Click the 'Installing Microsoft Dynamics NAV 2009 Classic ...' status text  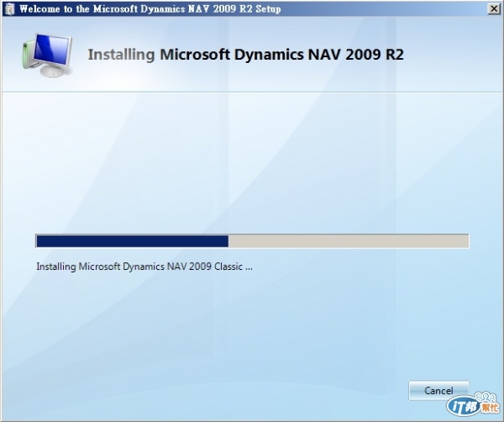[x=144, y=266]
